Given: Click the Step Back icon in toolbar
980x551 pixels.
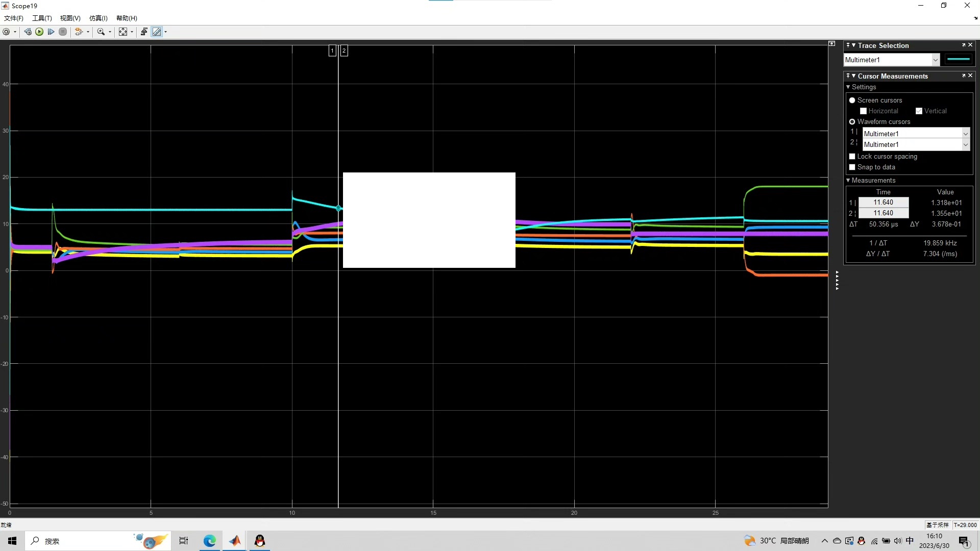Looking at the screenshot, I should (x=28, y=32).
